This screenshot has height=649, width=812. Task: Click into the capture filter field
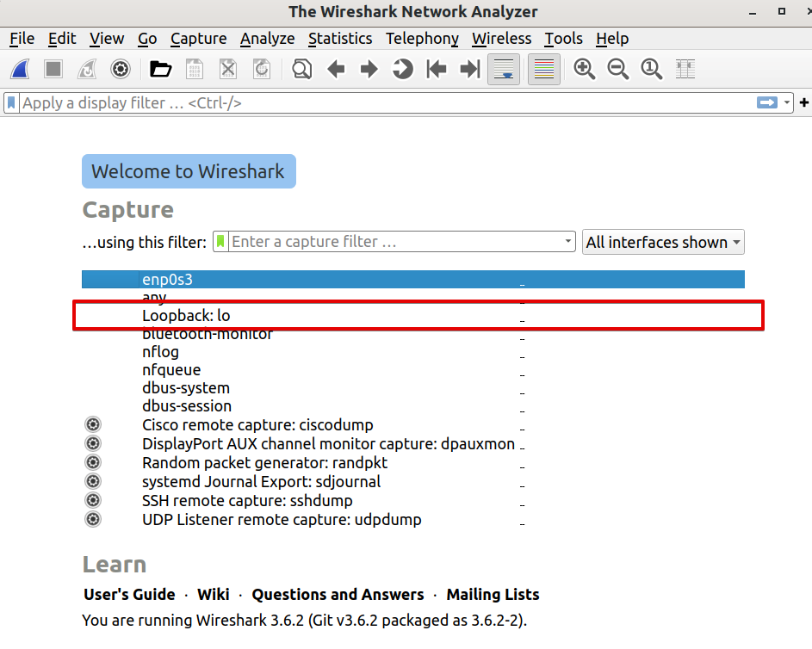click(396, 242)
